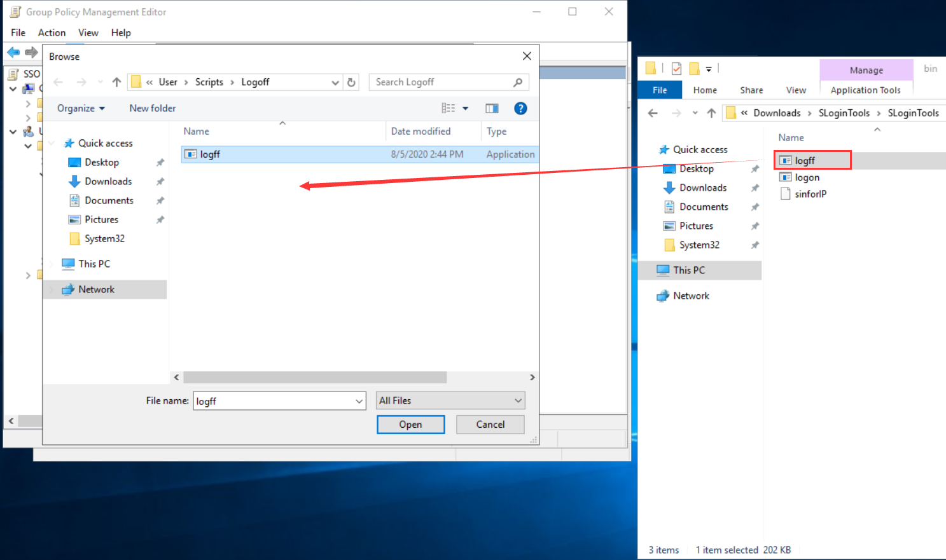This screenshot has height=560, width=946.
Task: Click the horizontal scrollbar in file list
Action: 315,378
